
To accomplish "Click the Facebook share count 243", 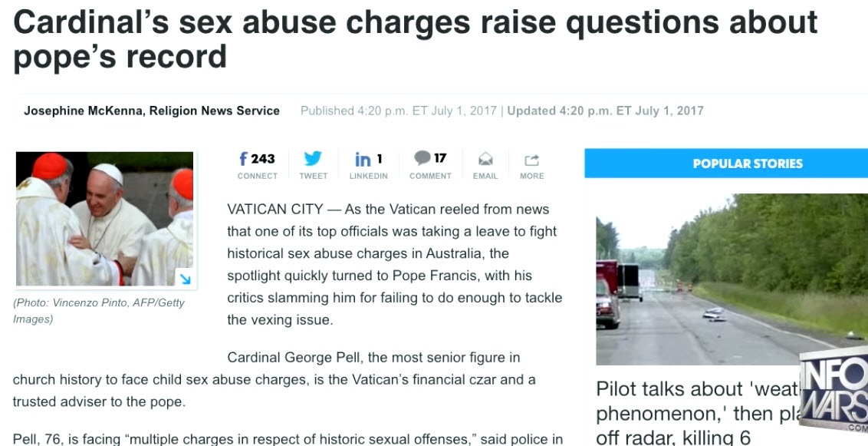I will pos(263,159).
